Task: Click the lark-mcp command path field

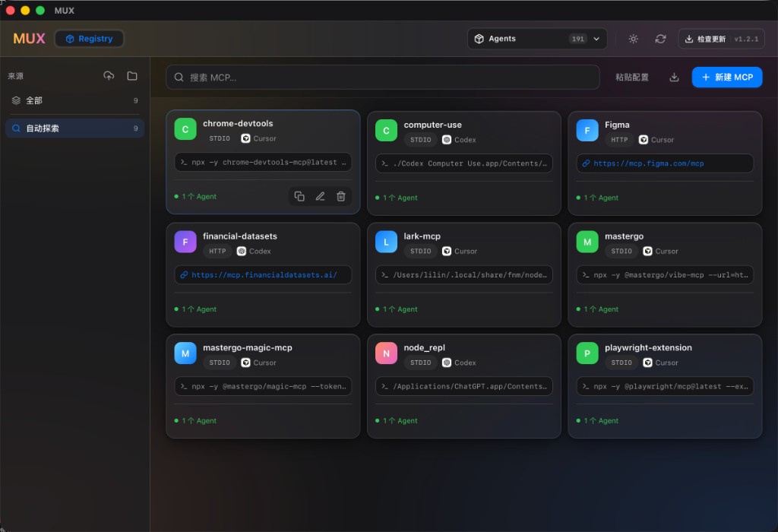Action: [464, 275]
